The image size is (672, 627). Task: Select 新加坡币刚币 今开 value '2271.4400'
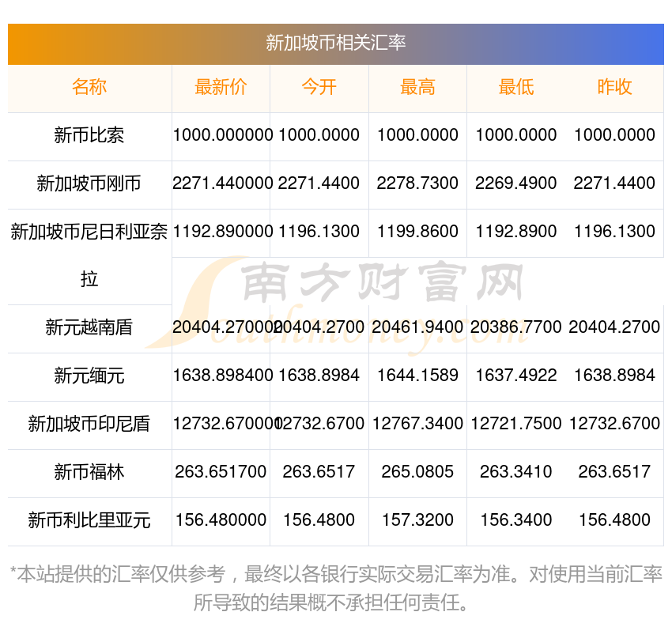319,183
